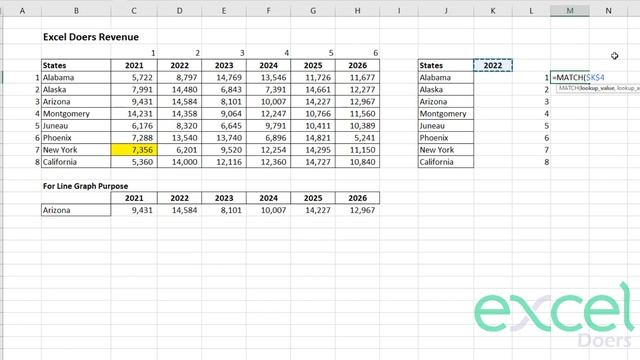Select column C header
This screenshot has height=360, width=640.
click(x=134, y=11)
